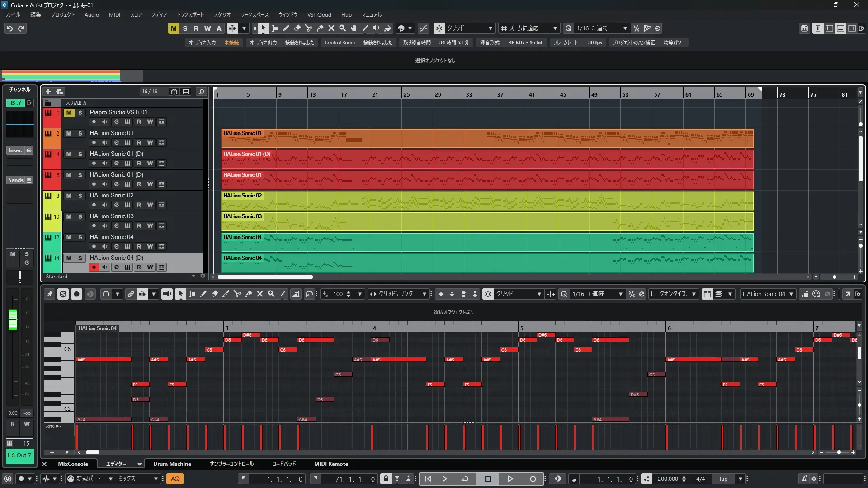Switch to the MixConsole tab

pyautogui.click(x=73, y=464)
